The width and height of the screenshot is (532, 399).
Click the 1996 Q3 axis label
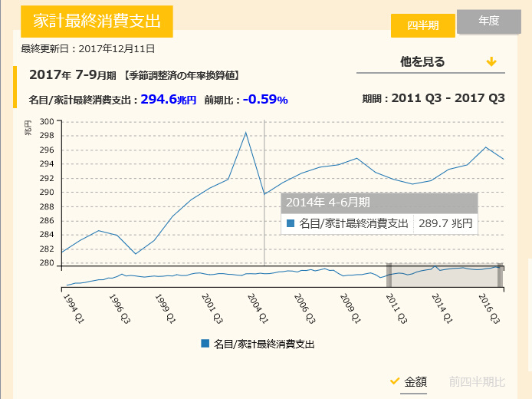coord(120,308)
